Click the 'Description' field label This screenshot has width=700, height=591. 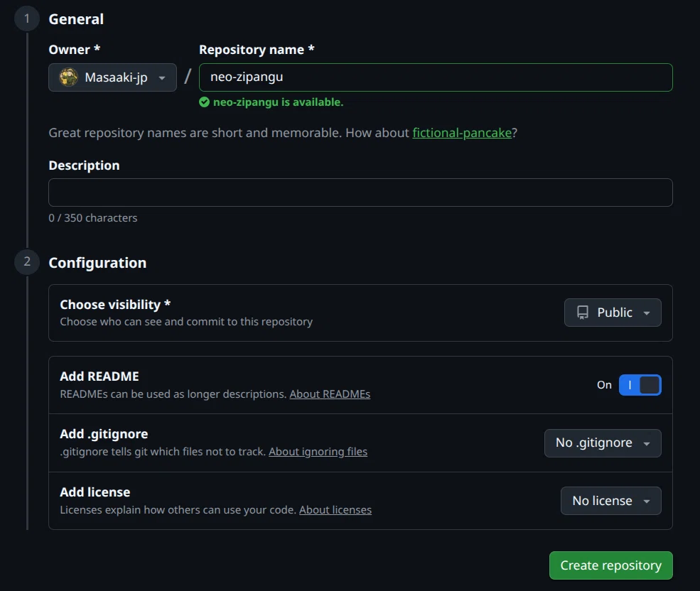coord(84,166)
